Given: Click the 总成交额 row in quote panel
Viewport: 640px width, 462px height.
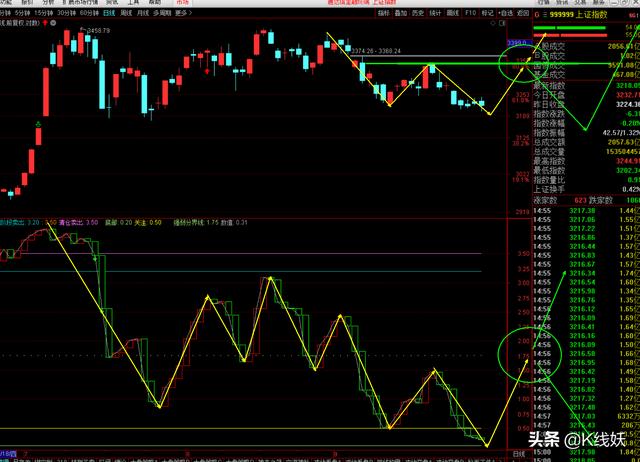Looking at the screenshot, I should pos(586,142).
